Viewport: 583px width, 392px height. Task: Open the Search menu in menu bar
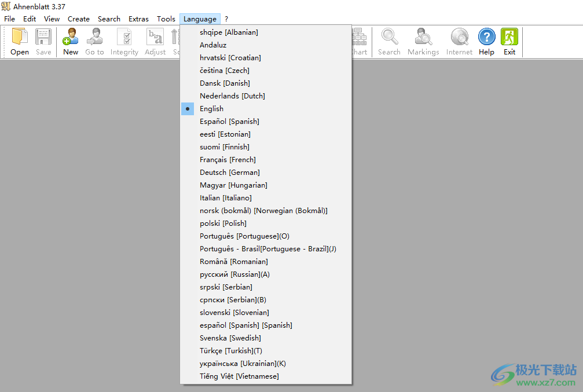coord(109,19)
